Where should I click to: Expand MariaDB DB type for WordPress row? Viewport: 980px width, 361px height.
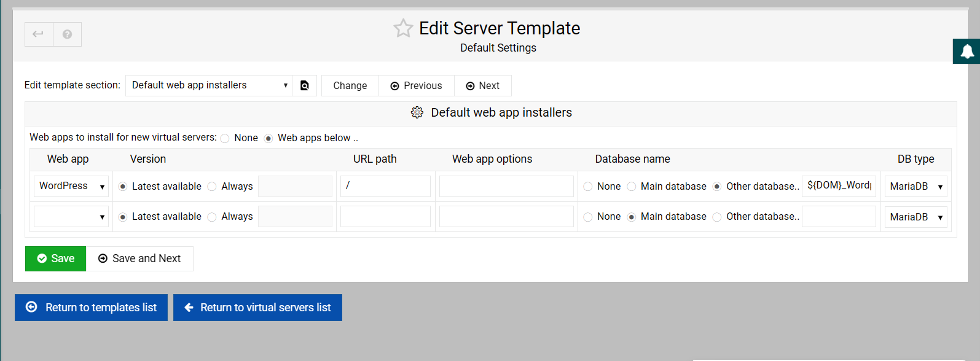(915, 187)
